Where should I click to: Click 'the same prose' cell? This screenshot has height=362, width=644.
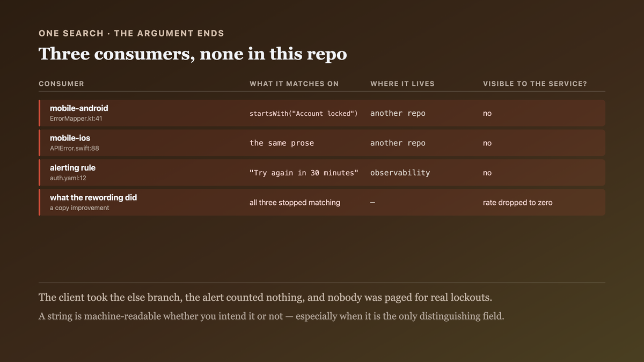(282, 143)
